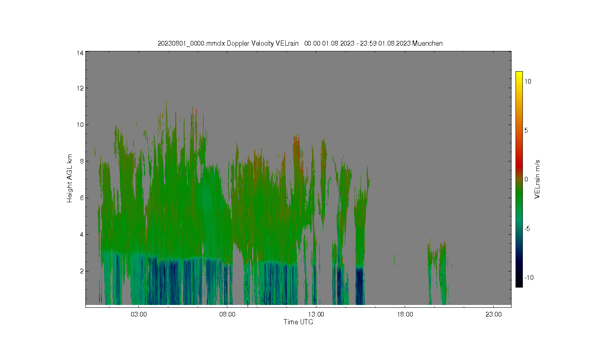Click the height tick label 2

[x=82, y=271]
